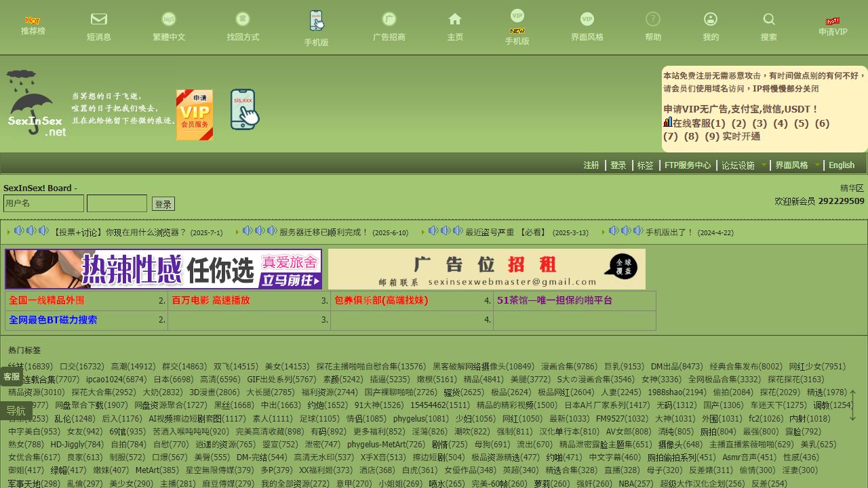This screenshot has height=488, width=868.
Task: Focus the 用户名 input field
Action: tap(43, 203)
